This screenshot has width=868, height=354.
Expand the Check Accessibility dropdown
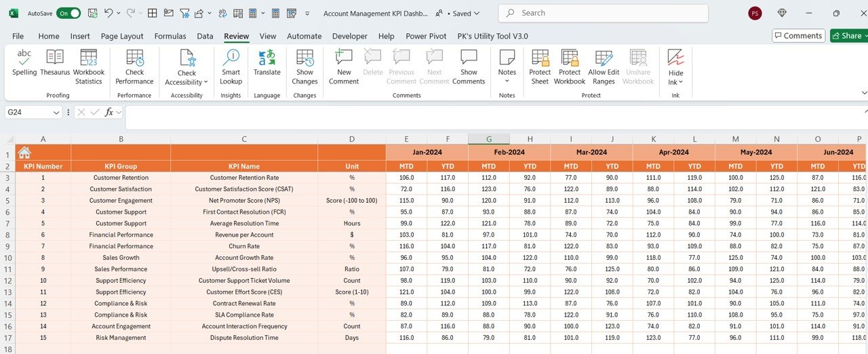pyautogui.click(x=187, y=66)
